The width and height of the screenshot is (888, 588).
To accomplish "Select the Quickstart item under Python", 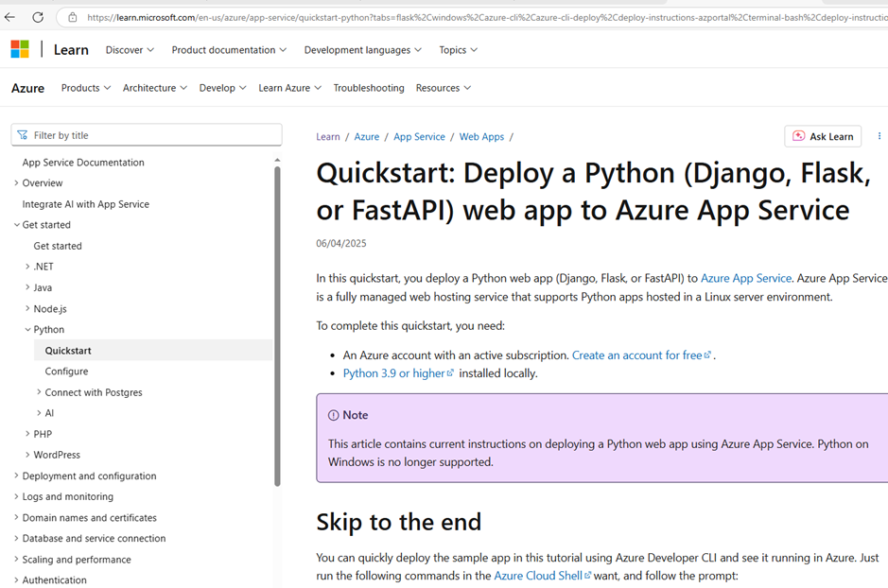I will point(153,351).
